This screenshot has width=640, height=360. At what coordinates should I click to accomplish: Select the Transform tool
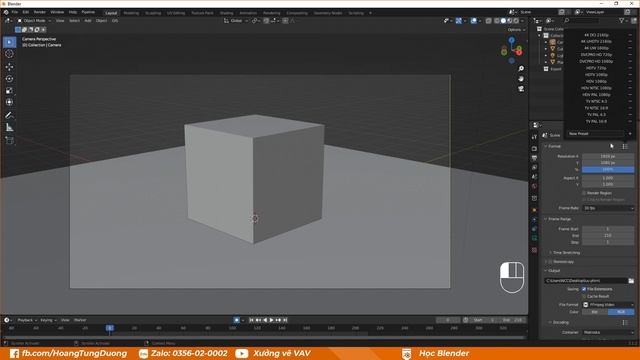[x=9, y=102]
